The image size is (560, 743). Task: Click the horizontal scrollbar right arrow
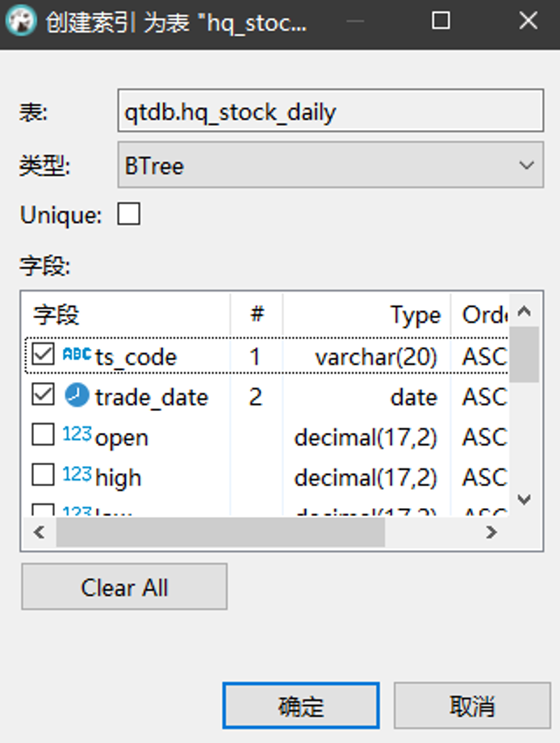pyautogui.click(x=491, y=532)
